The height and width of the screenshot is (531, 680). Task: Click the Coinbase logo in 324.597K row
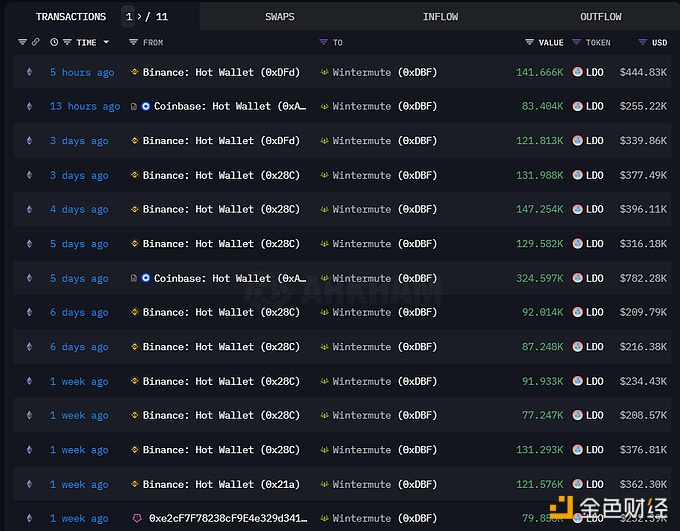[x=146, y=278]
